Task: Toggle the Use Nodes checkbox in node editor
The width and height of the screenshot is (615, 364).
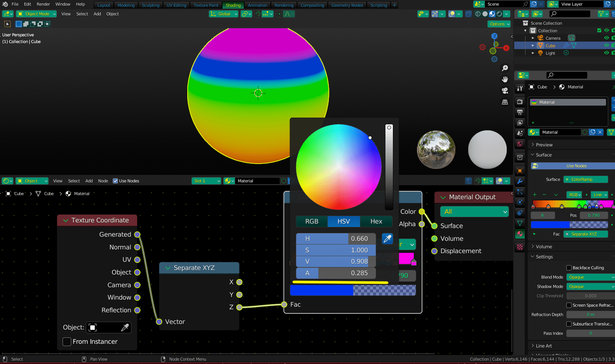Action: (x=115, y=181)
